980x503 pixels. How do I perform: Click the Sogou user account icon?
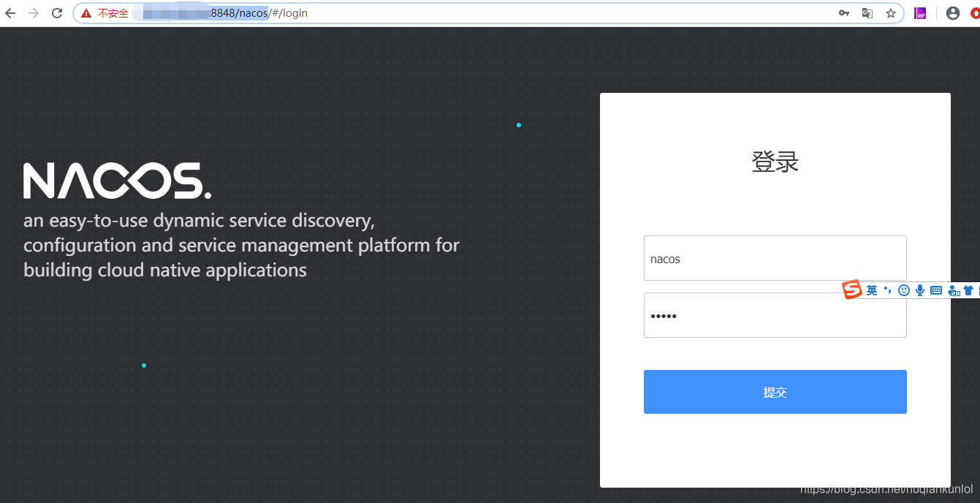coord(954,290)
